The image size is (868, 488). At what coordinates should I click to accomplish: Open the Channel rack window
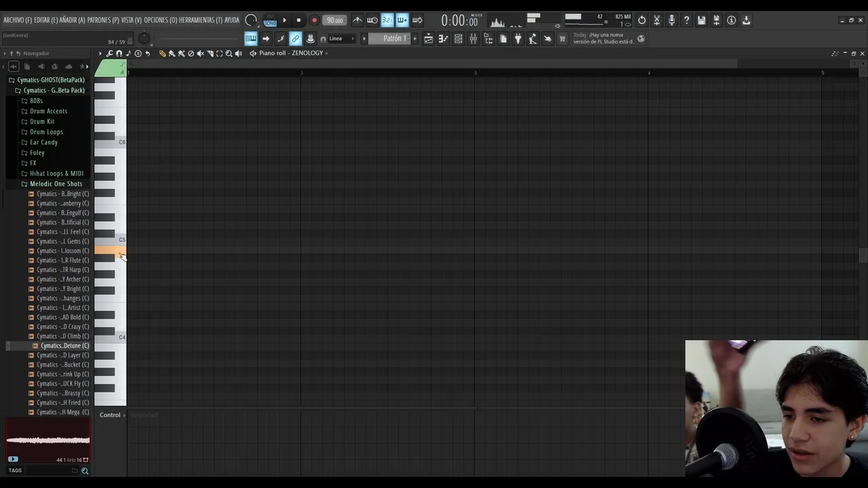458,39
